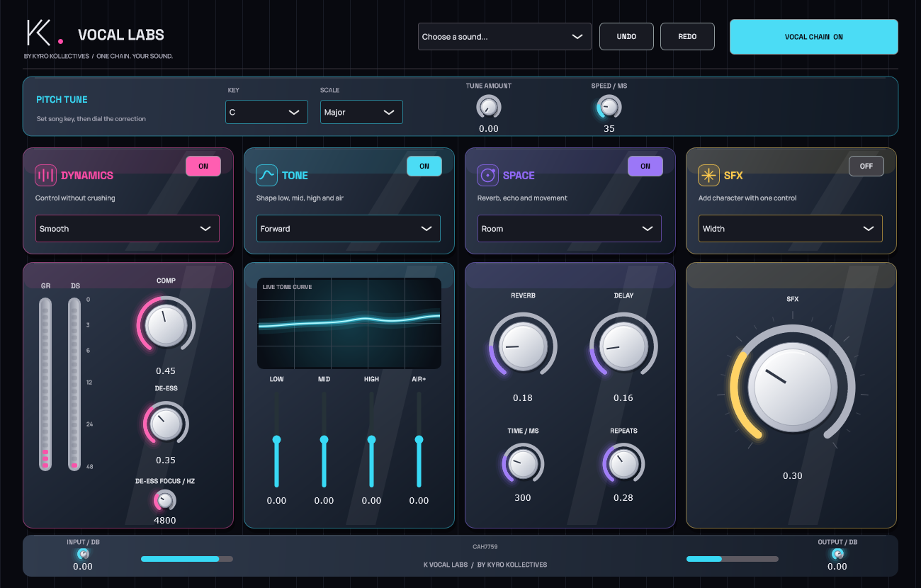The height and width of the screenshot is (588, 921).
Task: Click the input level meter bar
Action: (187, 559)
